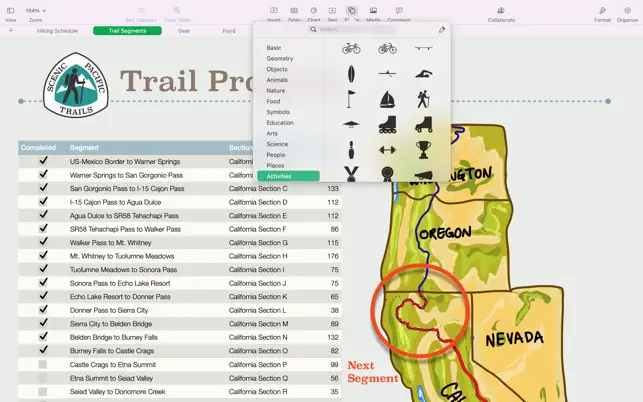Uncheck Warner Springs to San Gorgonio Pass
Viewport: 643px width, 402px height.
(x=43, y=174)
